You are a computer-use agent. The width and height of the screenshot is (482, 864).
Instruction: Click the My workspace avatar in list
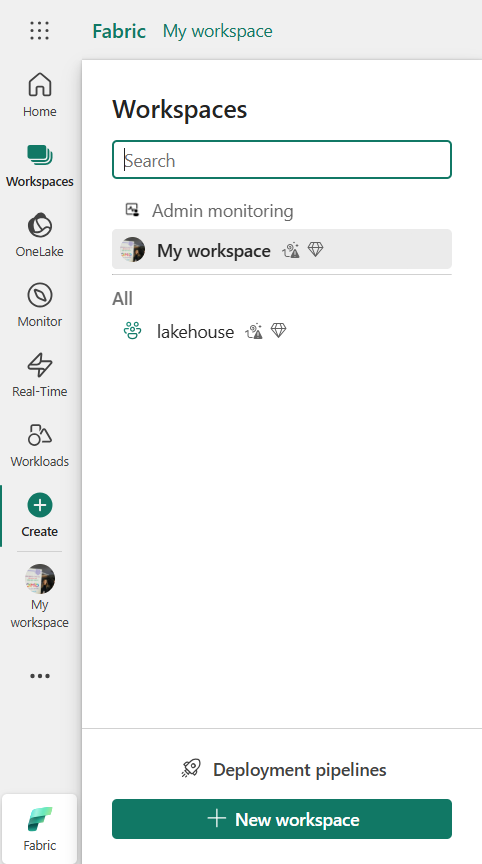[x=132, y=250]
